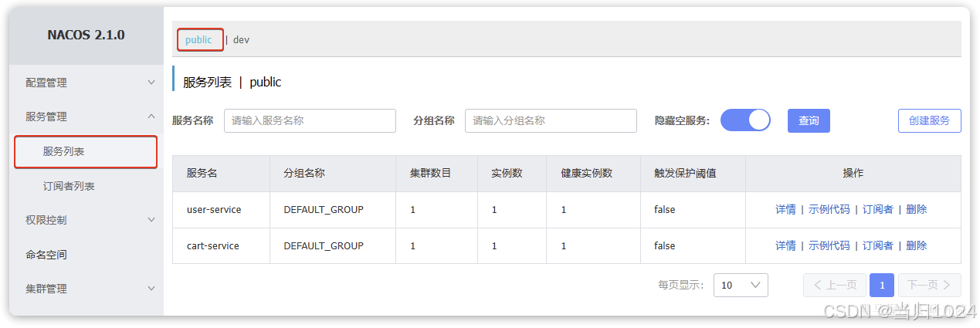Select page 1 in pagination

[882, 285]
